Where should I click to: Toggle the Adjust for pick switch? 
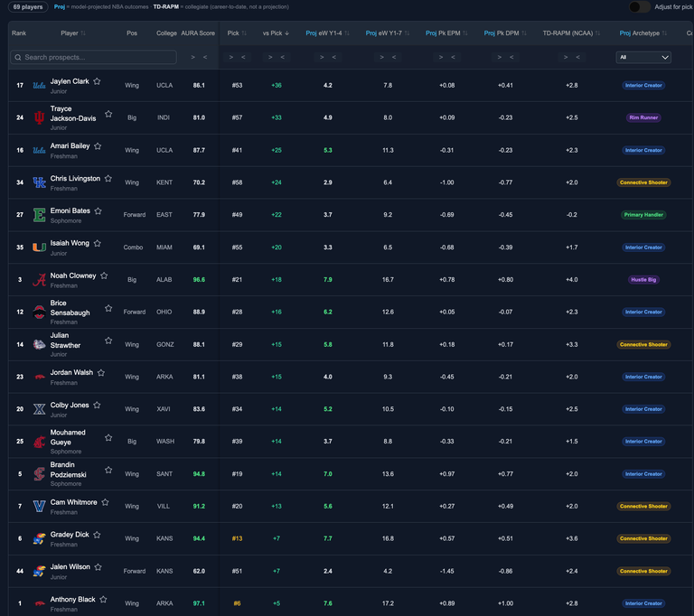[640, 6]
